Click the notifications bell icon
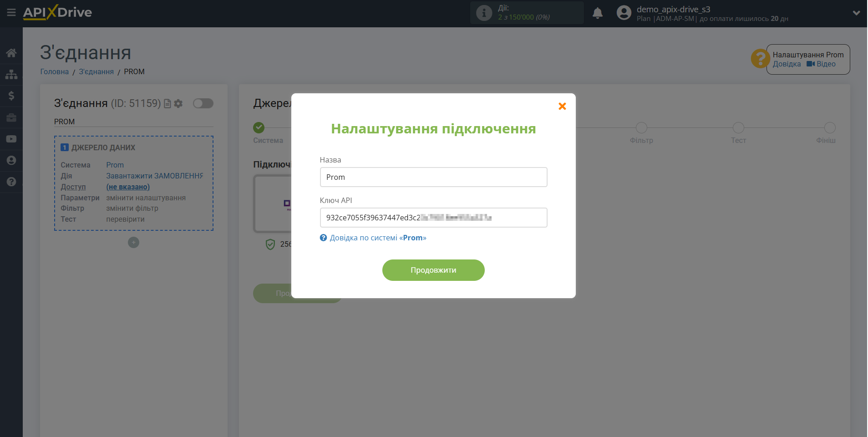Viewport: 868px width, 437px height. pyautogui.click(x=598, y=13)
